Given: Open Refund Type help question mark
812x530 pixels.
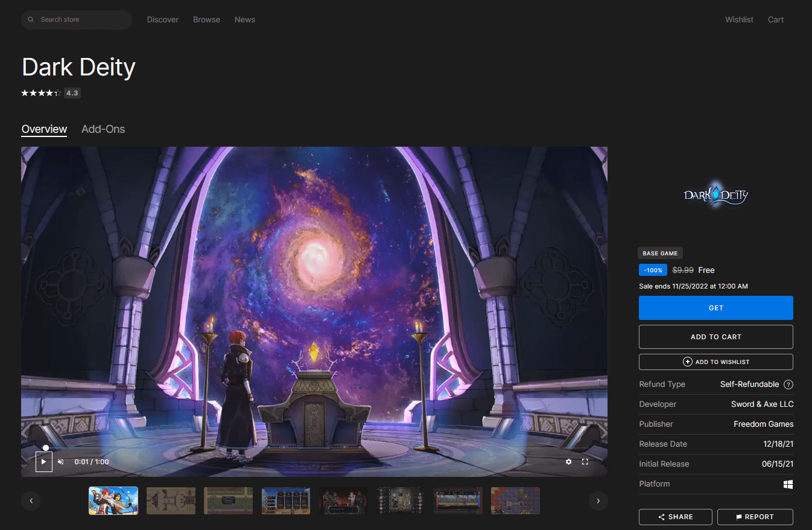Looking at the screenshot, I should 788,385.
